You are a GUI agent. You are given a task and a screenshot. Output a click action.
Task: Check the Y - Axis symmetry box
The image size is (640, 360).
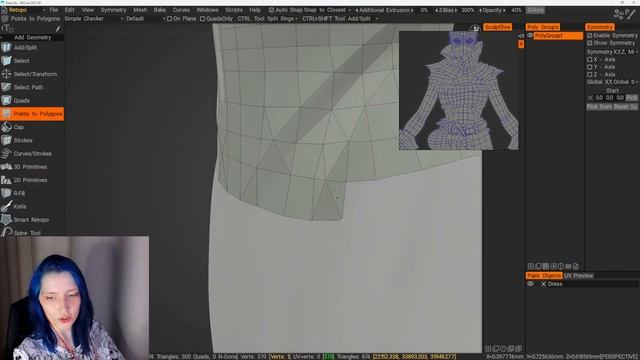point(589,67)
